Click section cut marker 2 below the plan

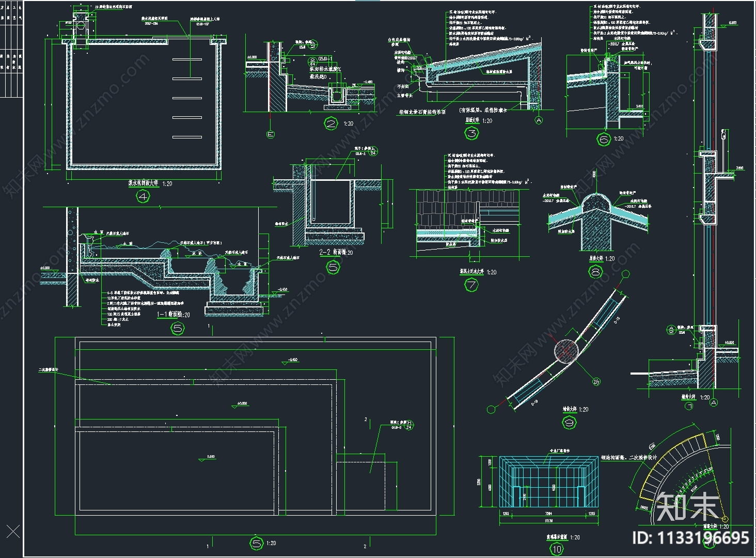pos(366,546)
